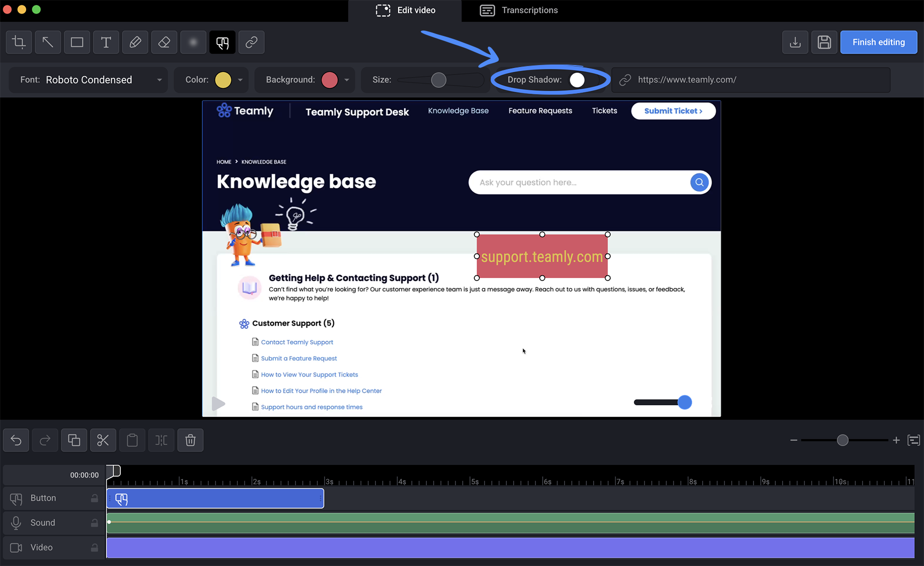This screenshot has height=566, width=924.
Task: Download the video with download icon
Action: coord(795,42)
